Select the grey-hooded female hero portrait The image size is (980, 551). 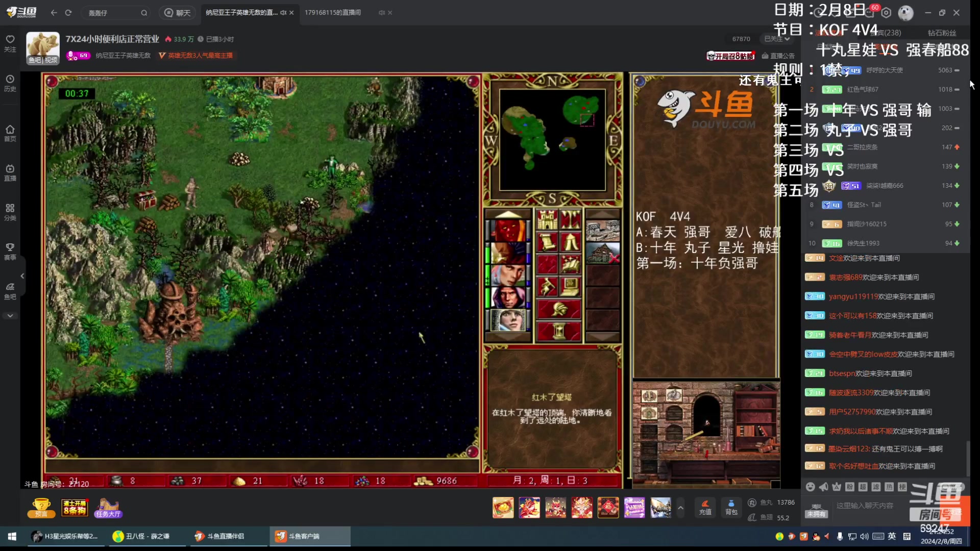coord(508,320)
